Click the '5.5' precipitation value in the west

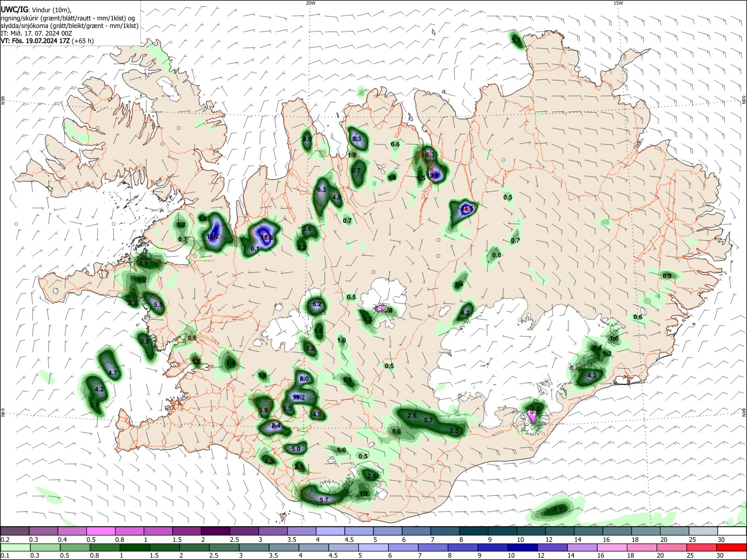[158, 304]
